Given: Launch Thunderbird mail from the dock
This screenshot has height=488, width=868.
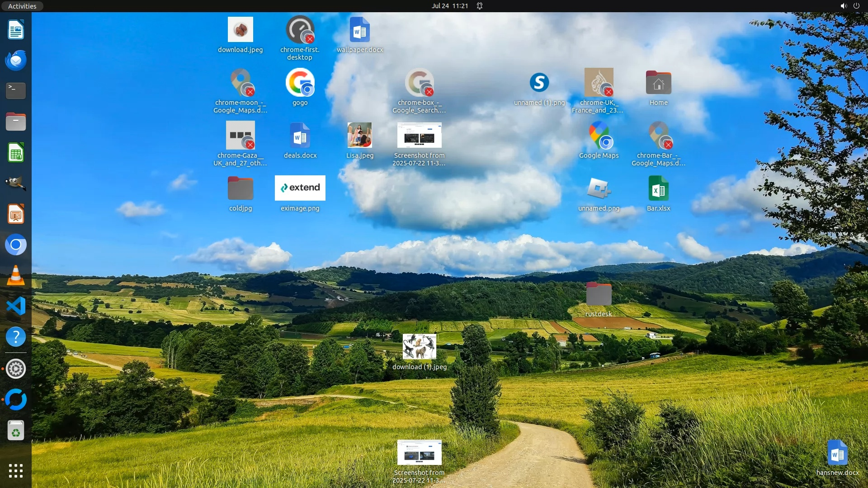Looking at the screenshot, I should pyautogui.click(x=16, y=61).
